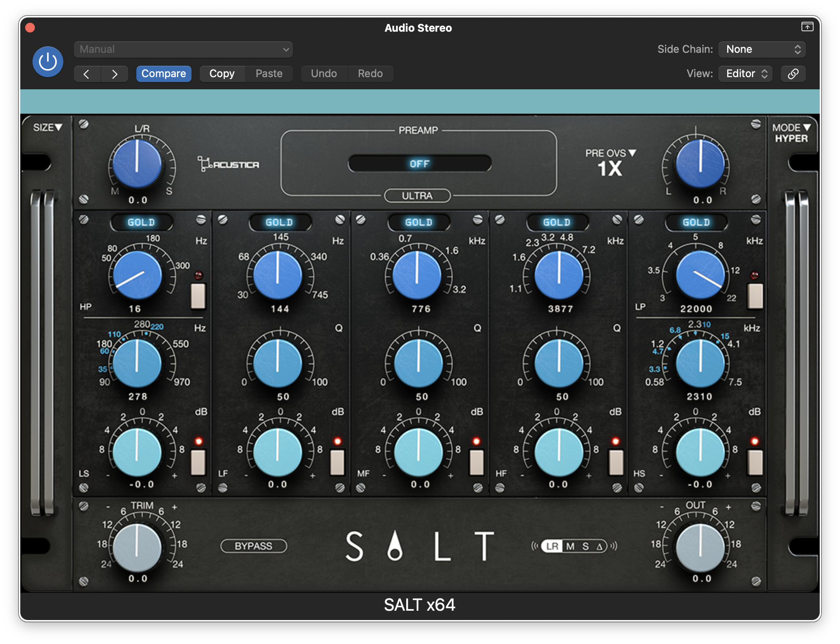Open the View Editor dropdown

pos(745,73)
